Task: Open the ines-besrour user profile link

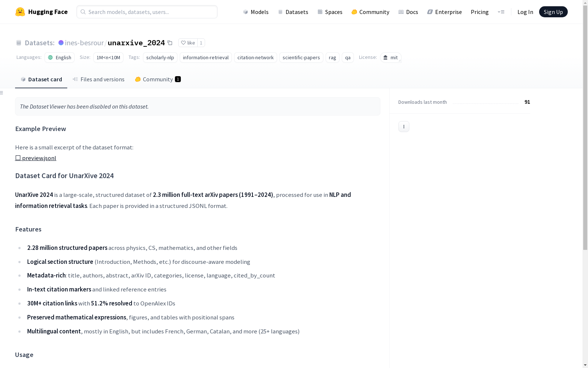Action: tap(84, 43)
